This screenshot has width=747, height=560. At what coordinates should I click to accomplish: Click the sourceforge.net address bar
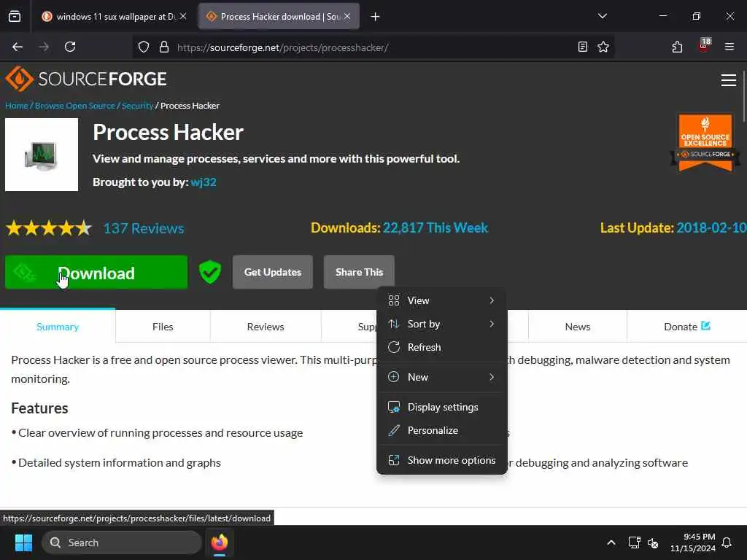coord(373,47)
